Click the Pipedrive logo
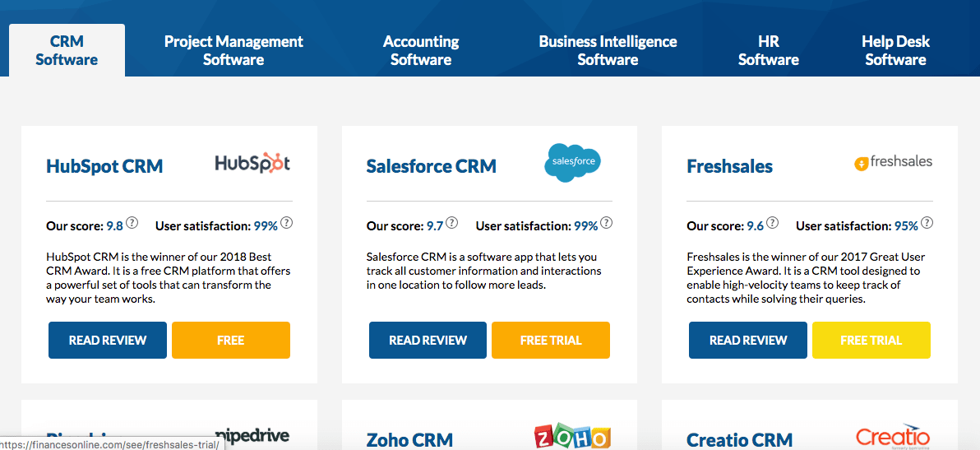 (252, 437)
